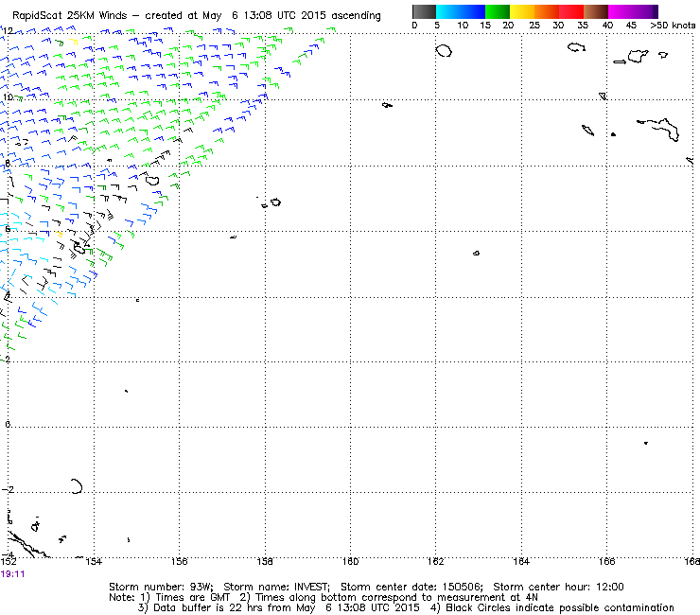Click the 'RapidScat 25KM Winds' title text

coord(70,16)
